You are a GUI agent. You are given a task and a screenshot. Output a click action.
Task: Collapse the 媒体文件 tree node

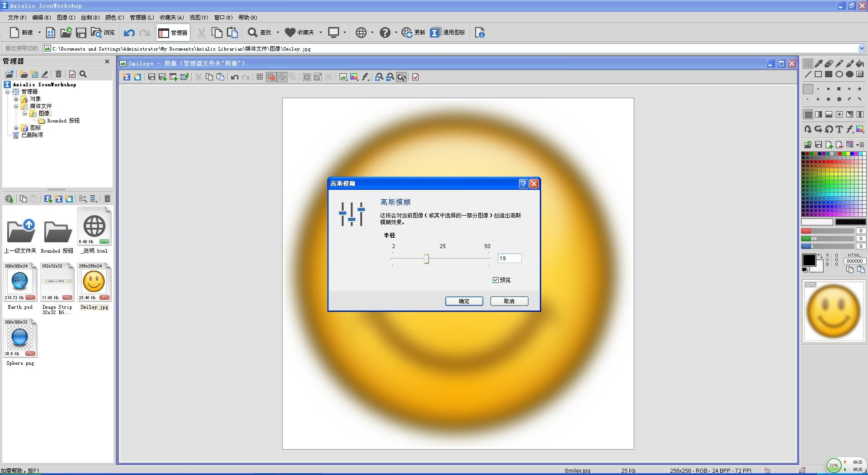click(16, 106)
